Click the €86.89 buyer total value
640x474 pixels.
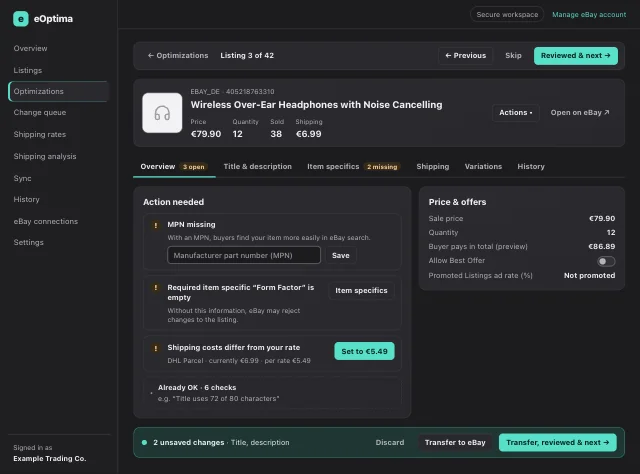tap(602, 247)
